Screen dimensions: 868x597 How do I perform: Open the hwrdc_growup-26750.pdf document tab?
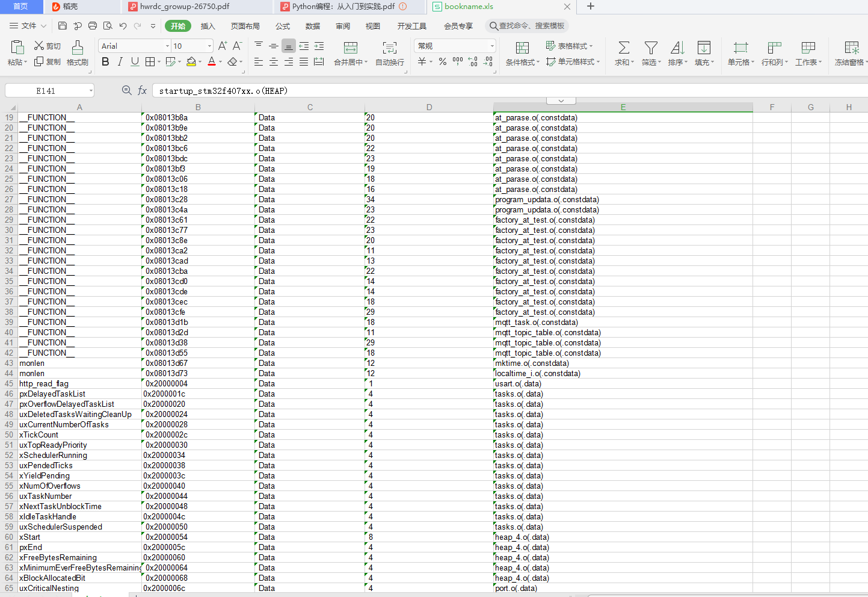coord(197,7)
